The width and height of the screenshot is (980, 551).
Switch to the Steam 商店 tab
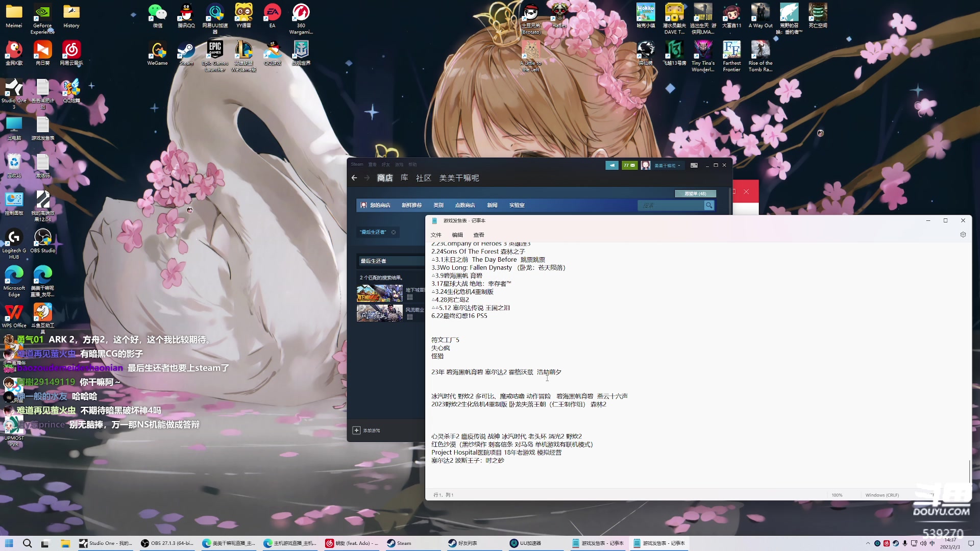pyautogui.click(x=385, y=178)
